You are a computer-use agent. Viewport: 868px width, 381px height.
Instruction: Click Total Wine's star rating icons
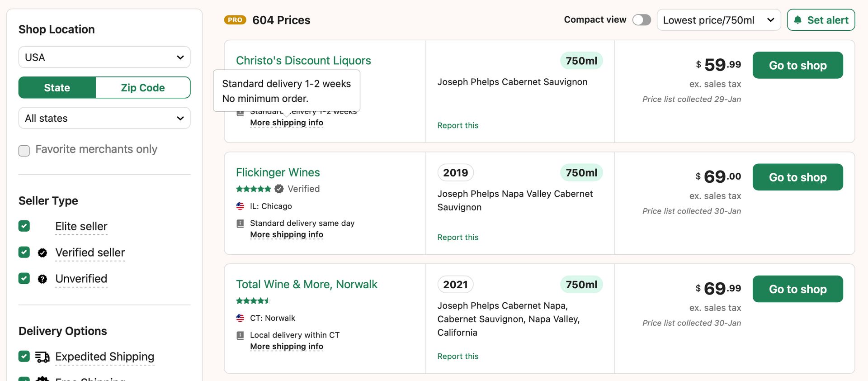click(253, 301)
